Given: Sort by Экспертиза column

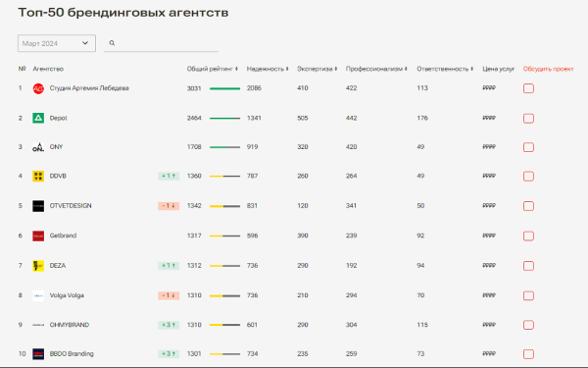Looking at the screenshot, I should coord(318,69).
